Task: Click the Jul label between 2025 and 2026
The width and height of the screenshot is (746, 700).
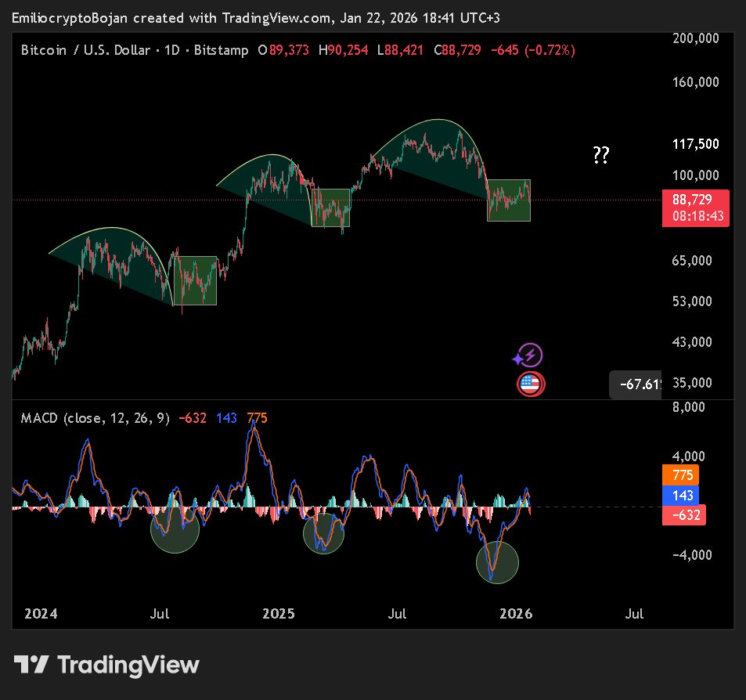Action: pyautogui.click(x=397, y=614)
